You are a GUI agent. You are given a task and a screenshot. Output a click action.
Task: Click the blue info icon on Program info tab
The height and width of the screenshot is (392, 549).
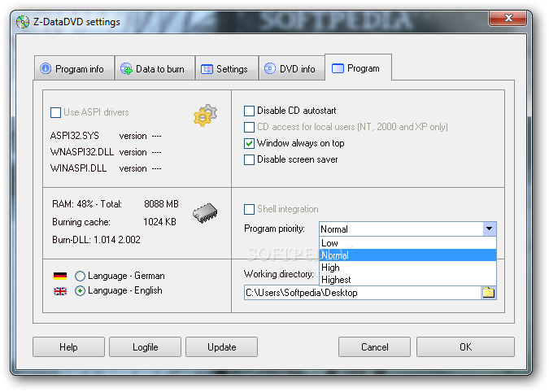click(46, 68)
